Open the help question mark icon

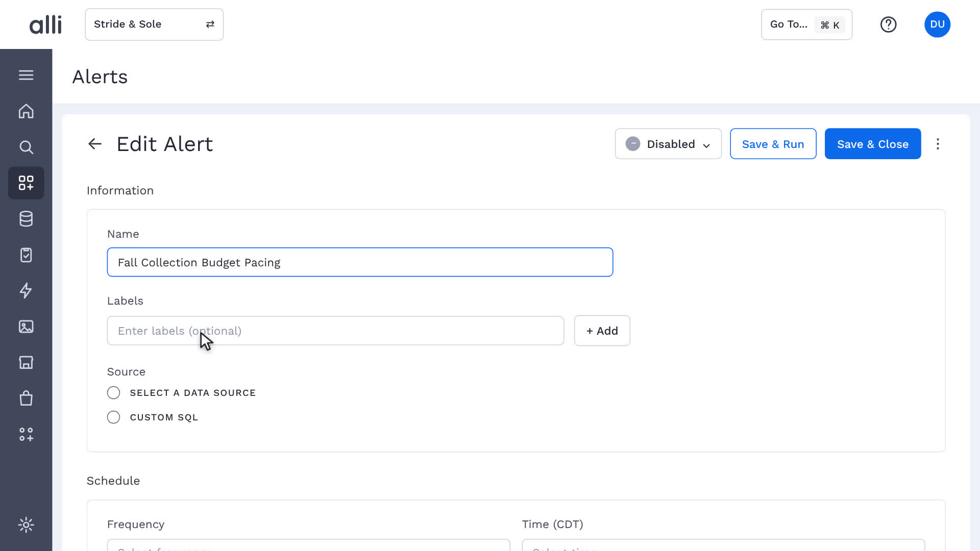click(x=888, y=24)
